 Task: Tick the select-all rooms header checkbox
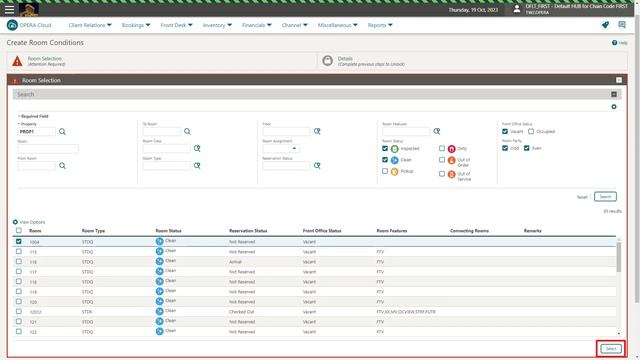pyautogui.click(x=19, y=230)
